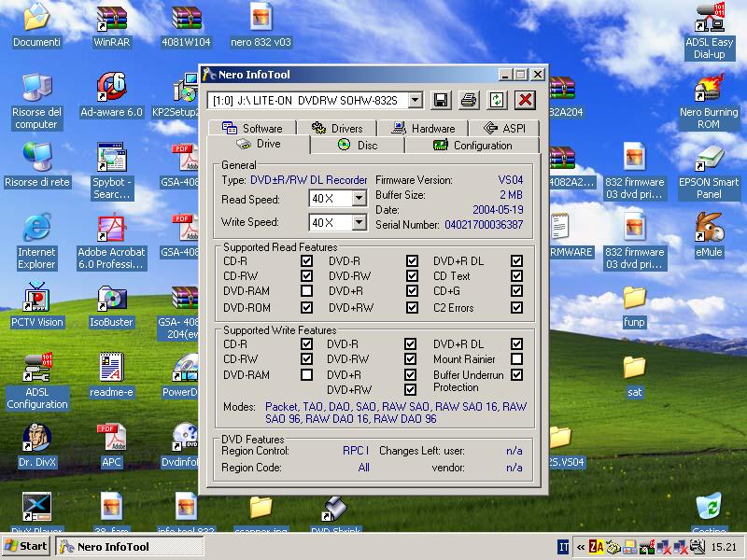Select the WinRAR desktop shortcut
Screen dimensions: 747x560
(111, 25)
